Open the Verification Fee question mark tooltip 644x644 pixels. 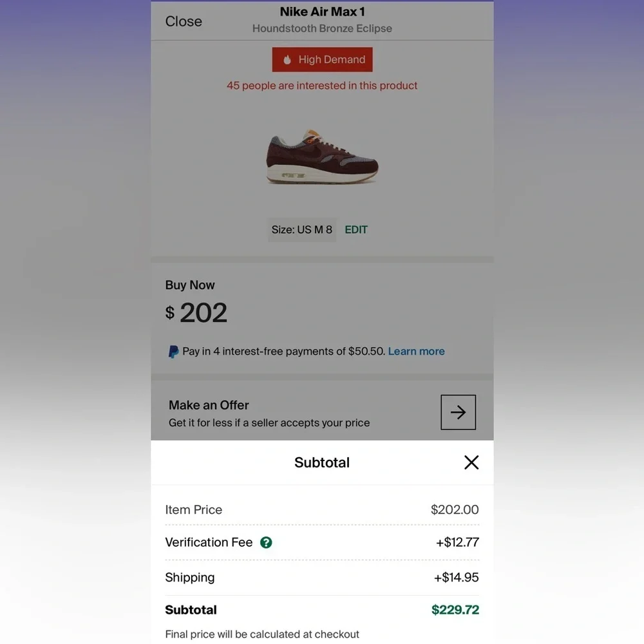[267, 542]
